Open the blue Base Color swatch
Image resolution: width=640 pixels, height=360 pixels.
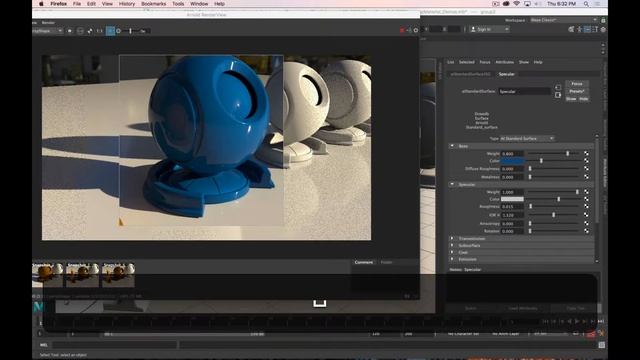click(512, 161)
